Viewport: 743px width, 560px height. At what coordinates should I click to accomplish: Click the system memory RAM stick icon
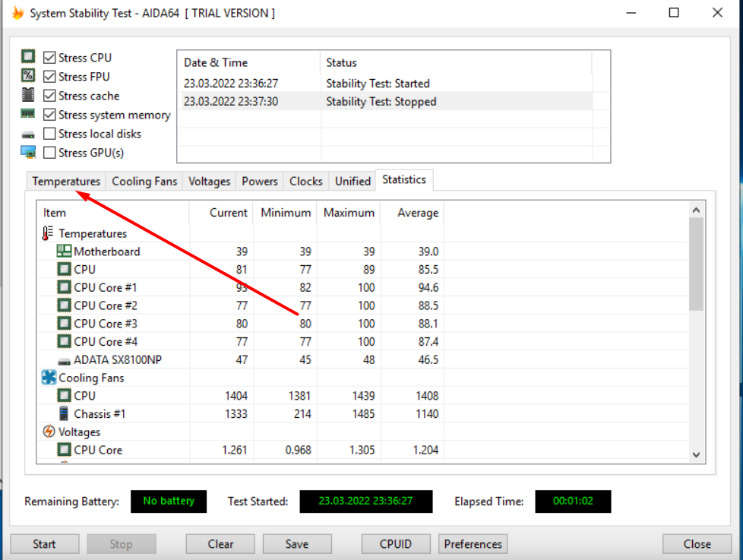[28, 114]
